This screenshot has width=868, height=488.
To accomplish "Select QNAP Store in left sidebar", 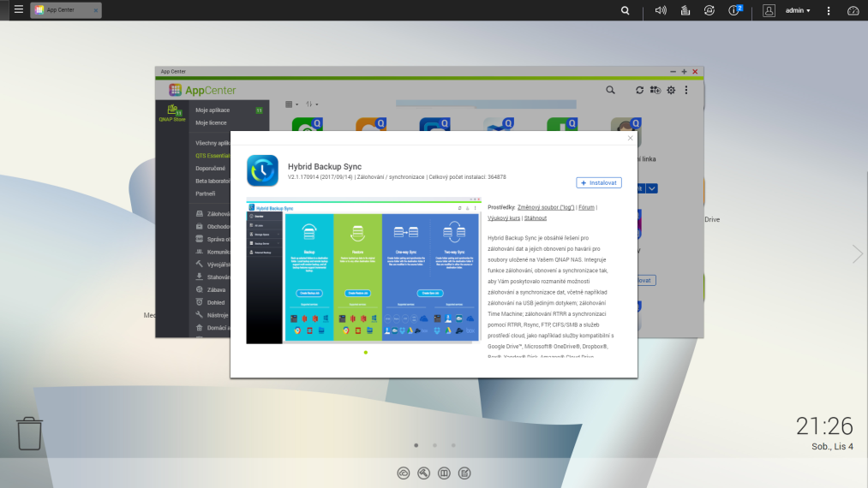I will pyautogui.click(x=172, y=113).
